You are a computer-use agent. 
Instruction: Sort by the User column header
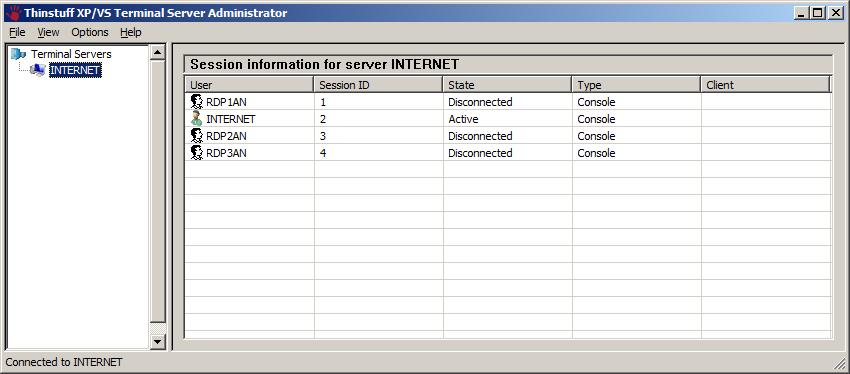(x=249, y=85)
